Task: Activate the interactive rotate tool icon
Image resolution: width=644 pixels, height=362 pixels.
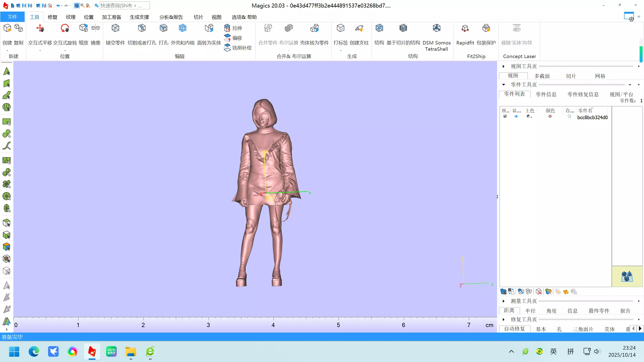Action: point(65,28)
